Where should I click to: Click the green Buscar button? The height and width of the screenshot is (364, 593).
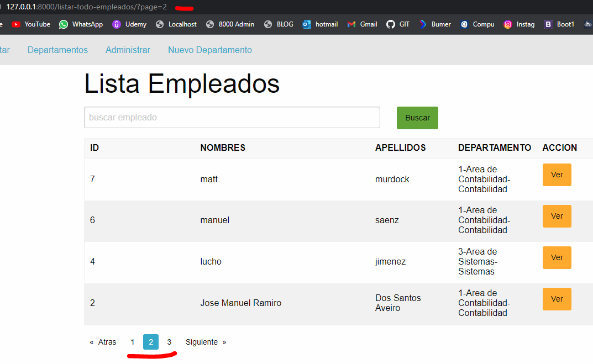(417, 118)
